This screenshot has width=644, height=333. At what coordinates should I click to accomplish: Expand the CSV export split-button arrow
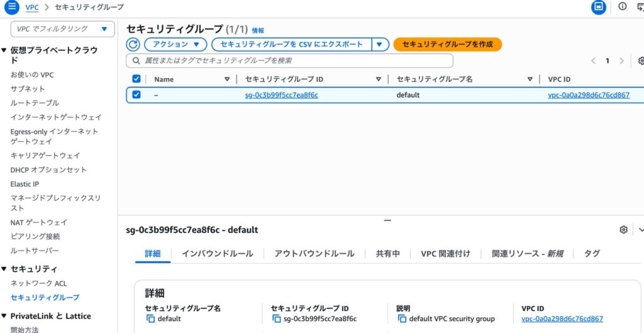(x=379, y=45)
